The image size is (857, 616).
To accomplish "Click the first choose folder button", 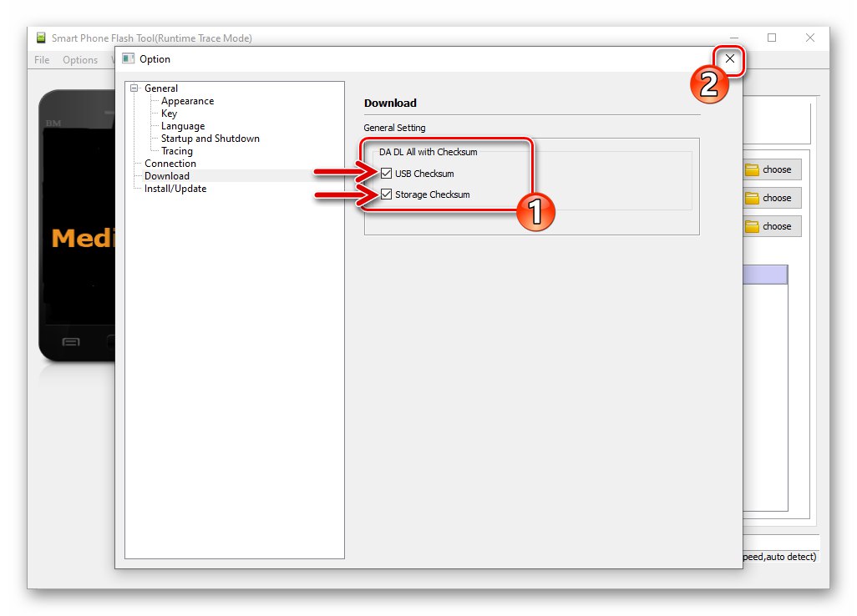I will [x=771, y=169].
